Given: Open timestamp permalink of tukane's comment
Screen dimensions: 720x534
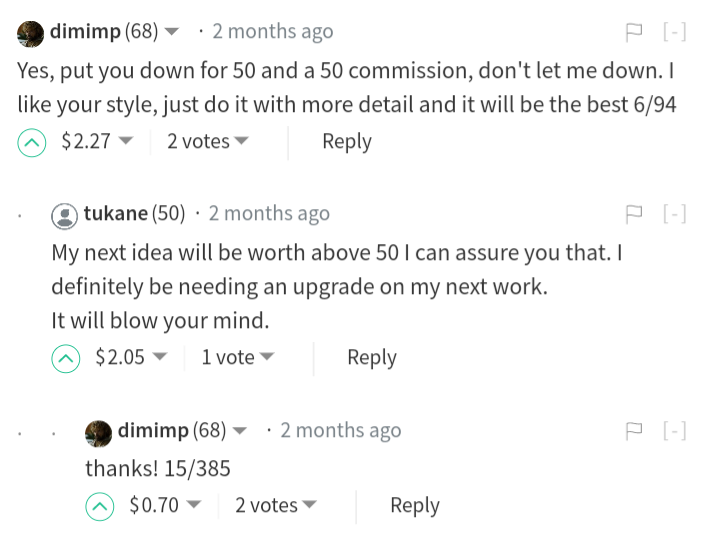Looking at the screenshot, I should [268, 213].
